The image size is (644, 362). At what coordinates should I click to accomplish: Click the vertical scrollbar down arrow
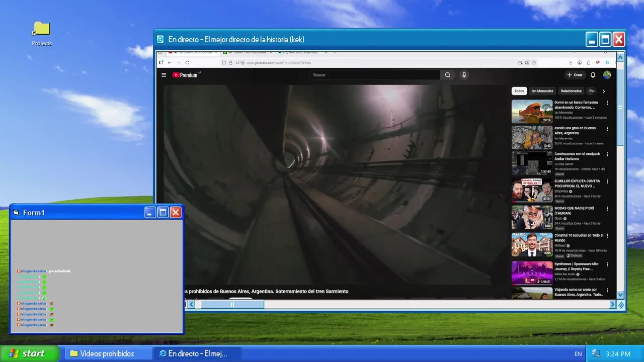620,295
